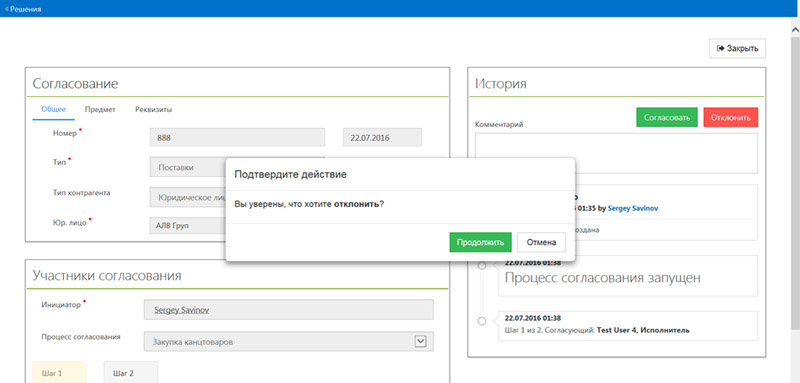Open the Тип контрагента dropdown

point(188,196)
